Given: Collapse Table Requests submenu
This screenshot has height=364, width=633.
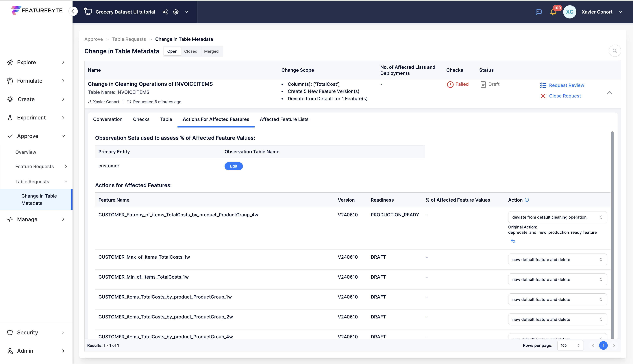Looking at the screenshot, I should (x=66, y=181).
